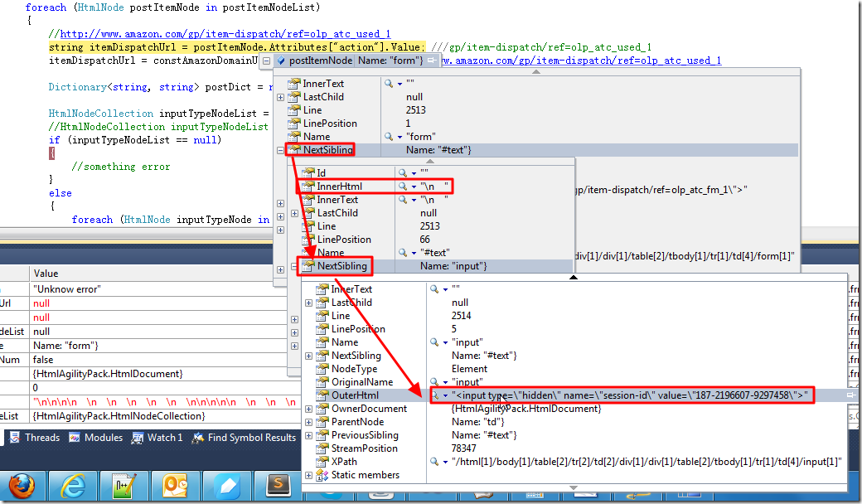The image size is (862, 504).
Task: Open visualizer magnifier on the XPath row
Action: [x=434, y=462]
